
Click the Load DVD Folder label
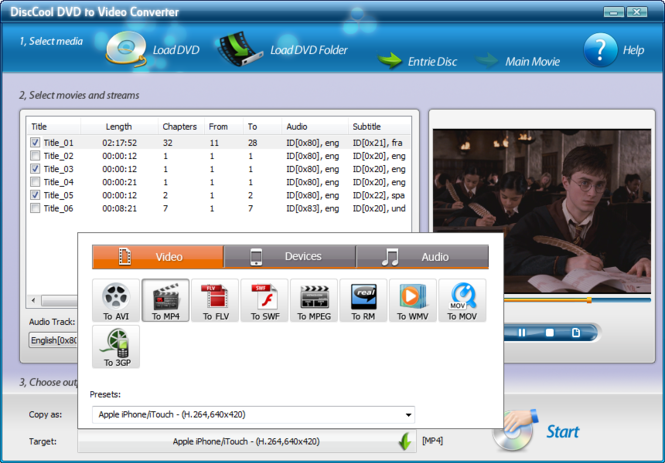point(309,50)
